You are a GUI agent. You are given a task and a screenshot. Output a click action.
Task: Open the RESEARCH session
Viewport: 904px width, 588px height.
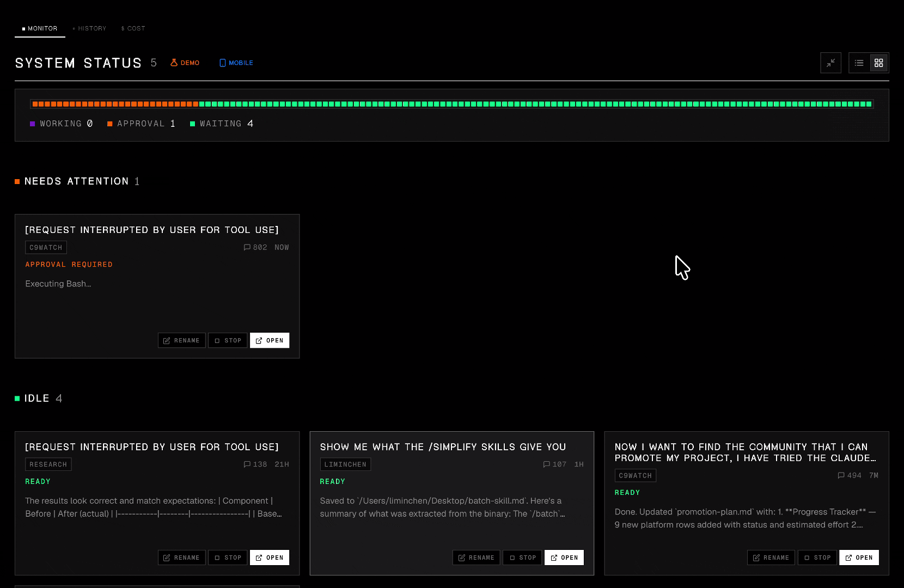(x=270, y=558)
